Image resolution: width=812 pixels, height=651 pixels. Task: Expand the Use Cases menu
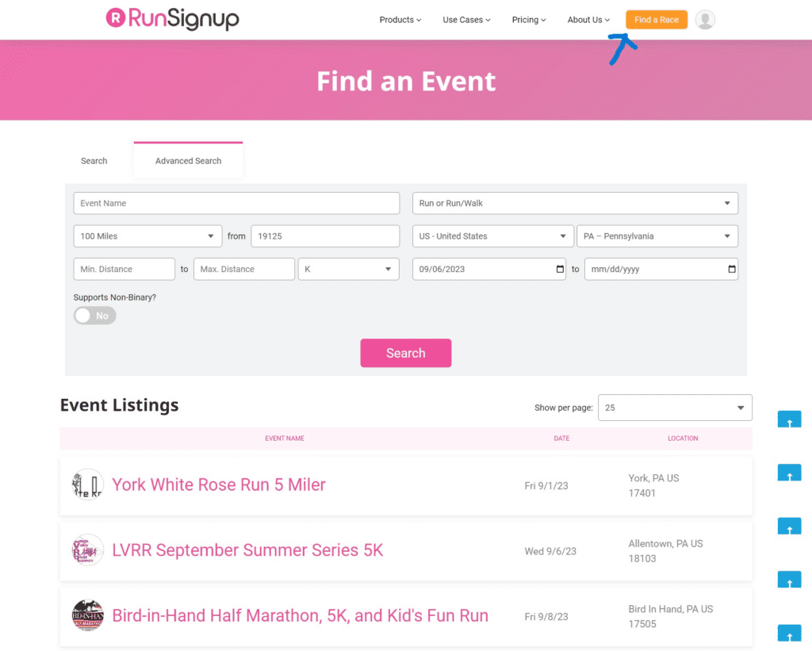point(466,20)
